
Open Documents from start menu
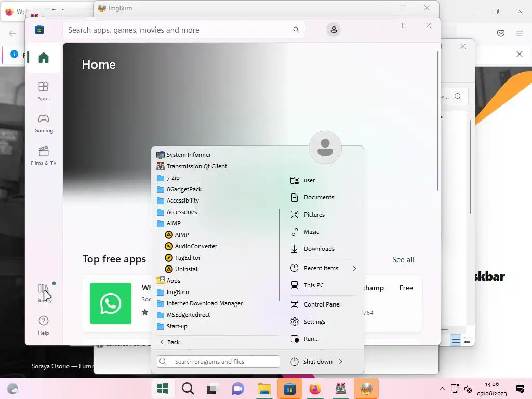pyautogui.click(x=312, y=197)
